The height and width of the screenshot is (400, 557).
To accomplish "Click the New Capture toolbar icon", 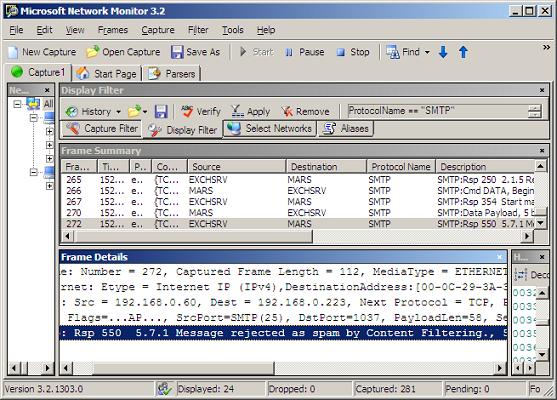I will coord(13,52).
